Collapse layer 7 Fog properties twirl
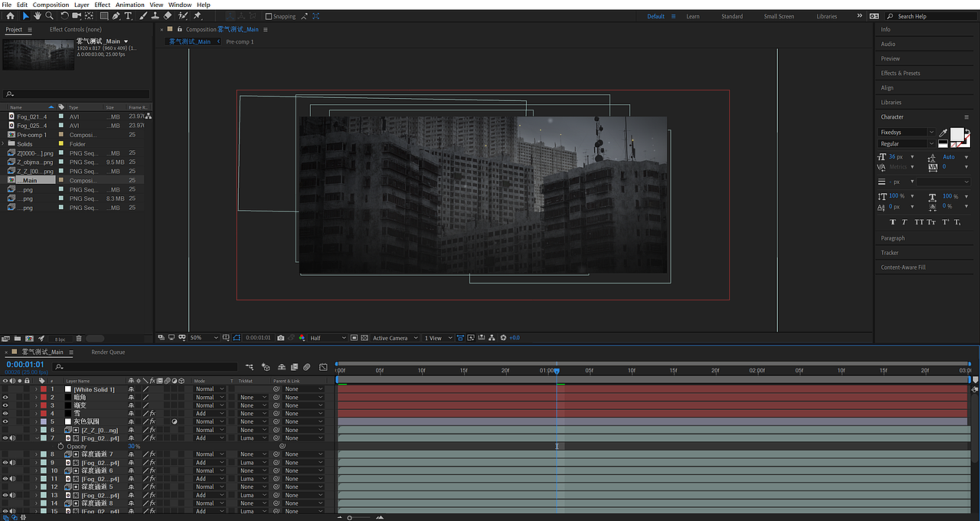980x521 pixels. [36, 438]
